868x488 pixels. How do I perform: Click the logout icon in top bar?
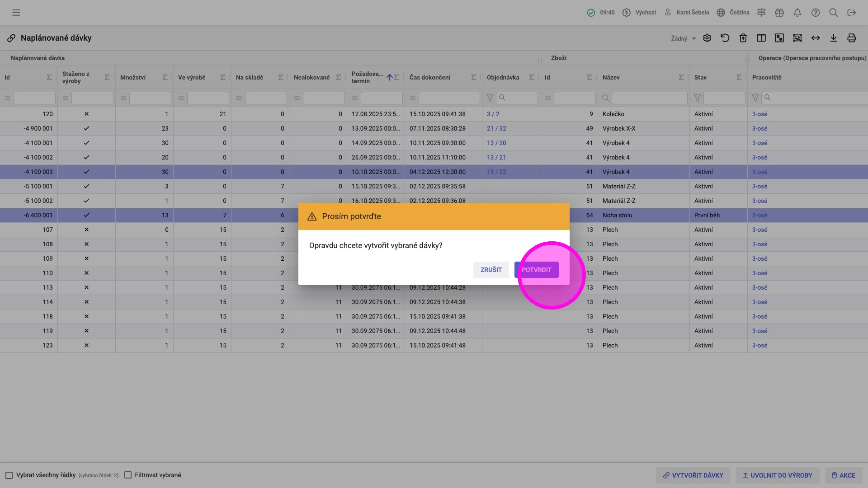coord(852,13)
